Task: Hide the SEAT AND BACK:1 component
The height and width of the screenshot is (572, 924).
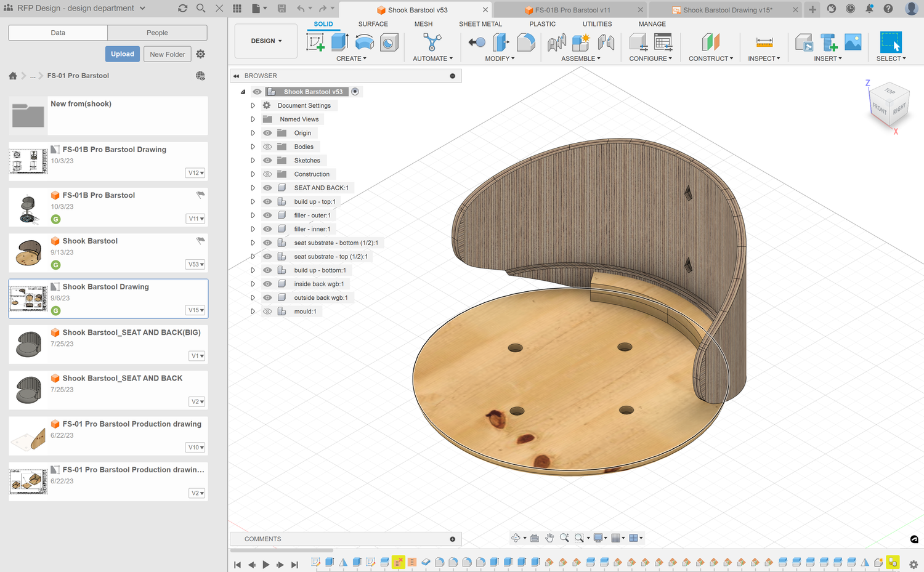Action: point(267,188)
